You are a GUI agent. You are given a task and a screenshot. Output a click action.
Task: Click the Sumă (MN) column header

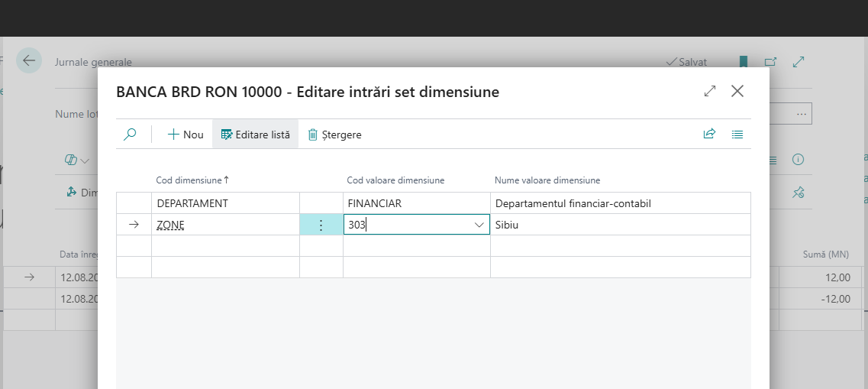coord(825,254)
